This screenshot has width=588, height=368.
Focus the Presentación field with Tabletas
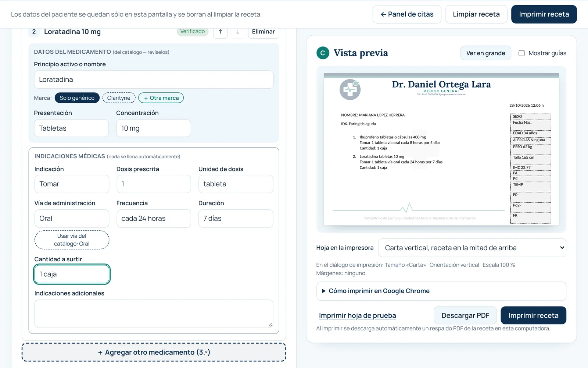(x=71, y=128)
